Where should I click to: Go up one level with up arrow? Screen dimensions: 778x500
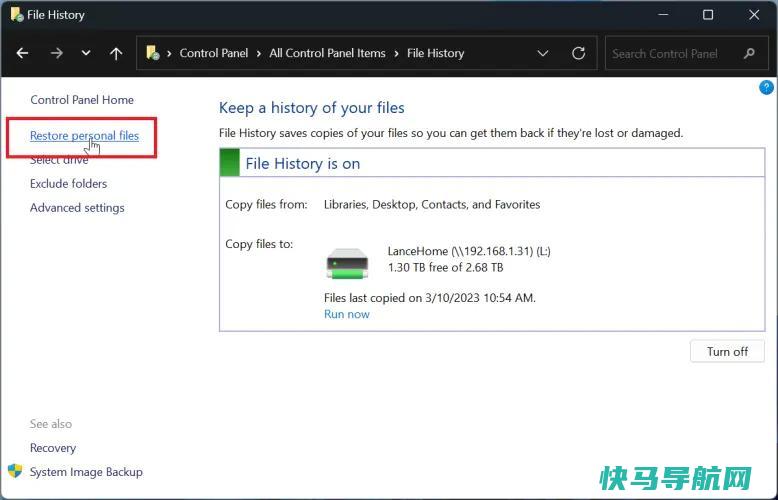coord(116,53)
